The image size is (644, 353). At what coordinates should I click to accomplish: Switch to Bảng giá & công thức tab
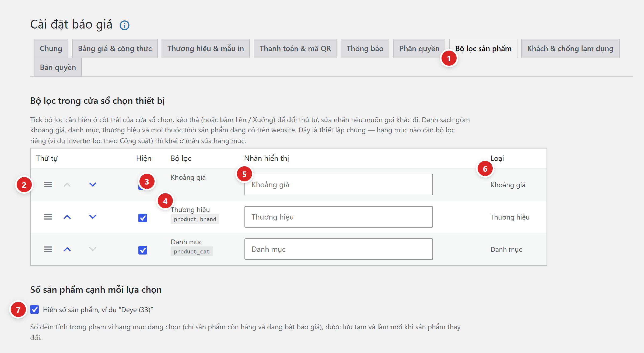115,48
